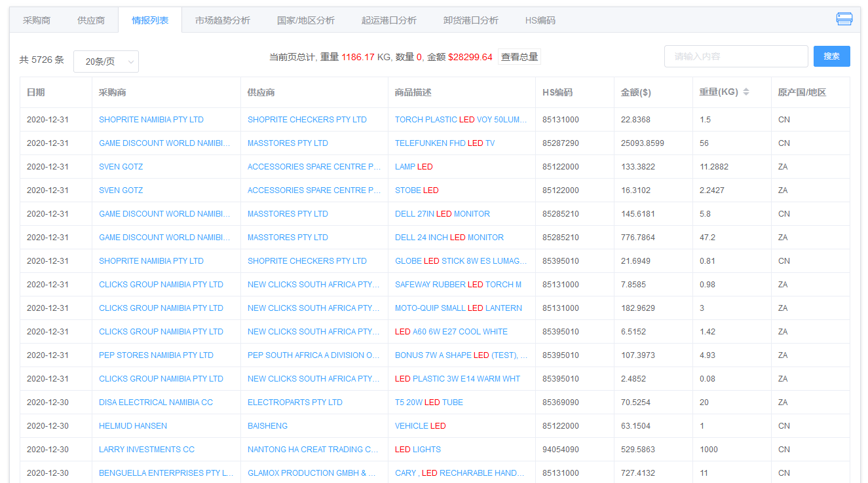Viewport: 868px width, 483px height.
Task: Open buyer DISA ELECTRICAL NAMIBIA CC
Action: (156, 402)
